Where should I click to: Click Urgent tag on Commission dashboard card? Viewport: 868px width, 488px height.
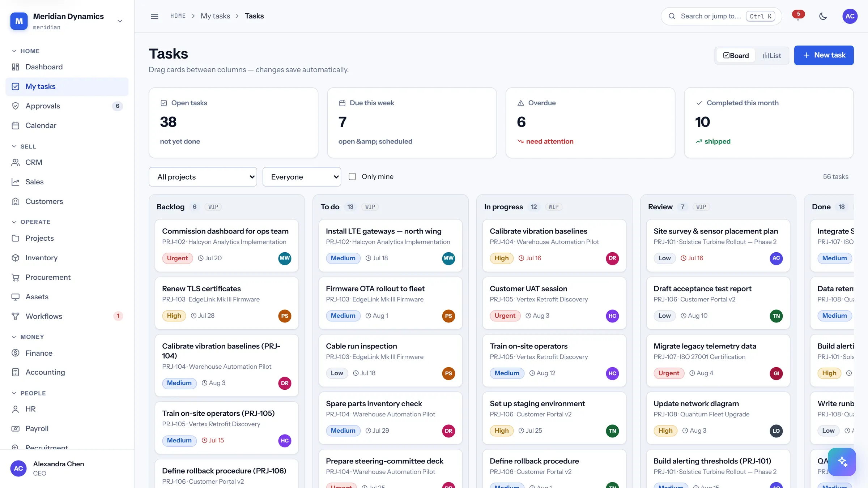pyautogui.click(x=177, y=258)
